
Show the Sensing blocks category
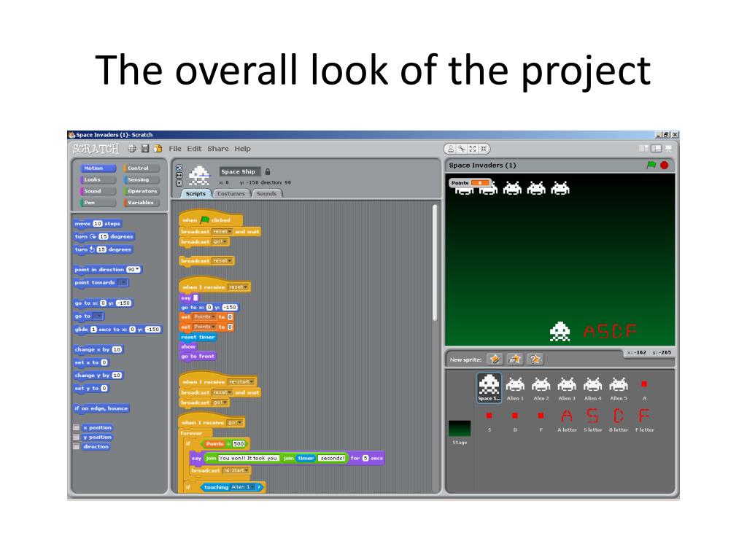[x=142, y=179]
